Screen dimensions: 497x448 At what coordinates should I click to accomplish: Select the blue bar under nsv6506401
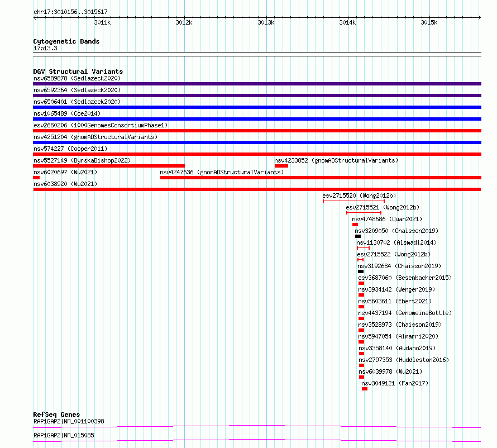(x=257, y=107)
